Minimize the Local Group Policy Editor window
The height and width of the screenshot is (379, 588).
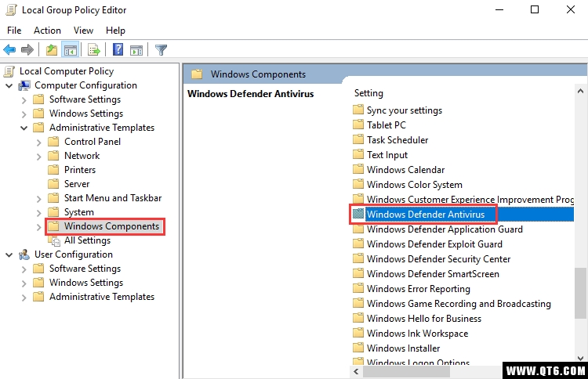pos(499,9)
